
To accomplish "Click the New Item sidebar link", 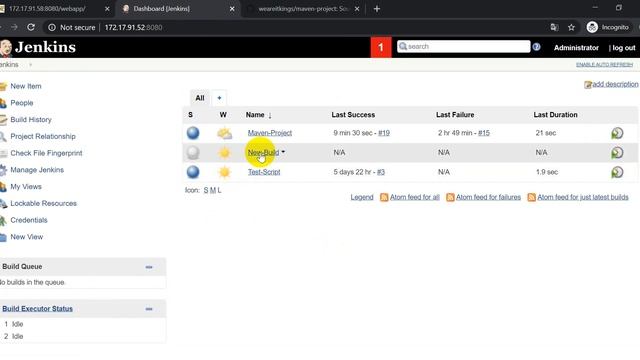I will pyautogui.click(x=26, y=86).
